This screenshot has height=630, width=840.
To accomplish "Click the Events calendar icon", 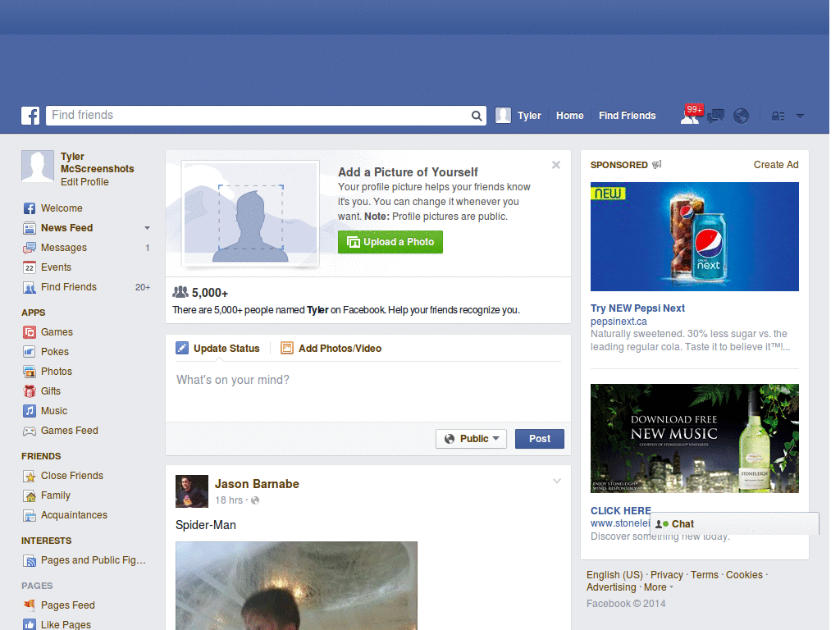I will 30,267.
